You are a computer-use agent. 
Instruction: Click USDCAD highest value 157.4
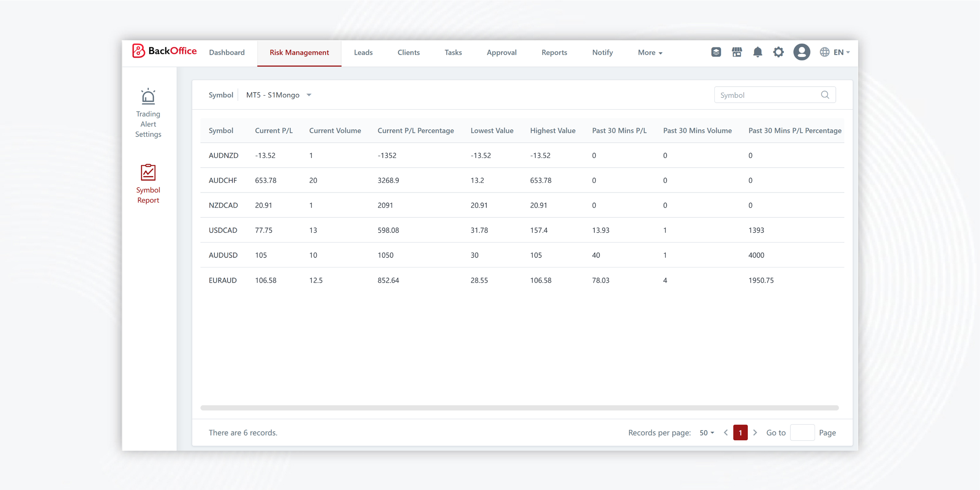[x=539, y=230]
